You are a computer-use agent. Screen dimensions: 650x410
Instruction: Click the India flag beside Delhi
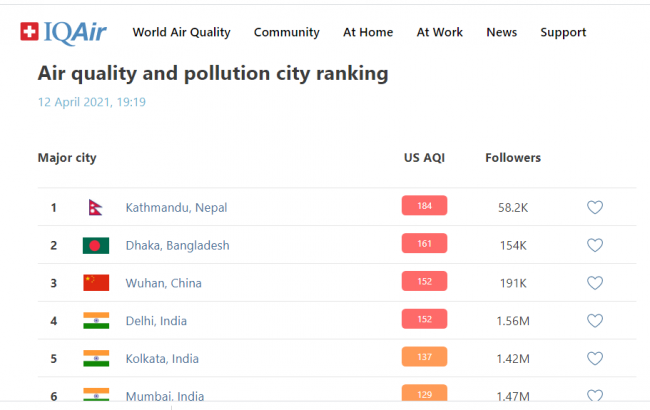(x=96, y=321)
